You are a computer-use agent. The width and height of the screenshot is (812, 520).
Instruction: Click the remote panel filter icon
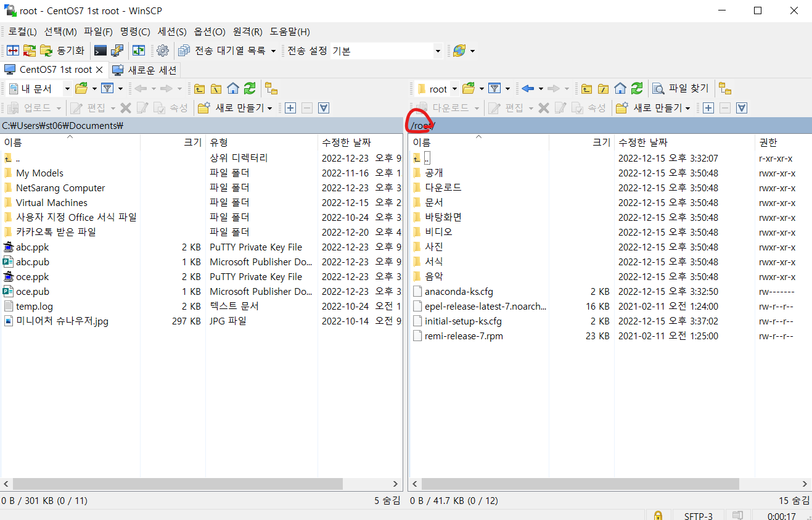tap(494, 89)
